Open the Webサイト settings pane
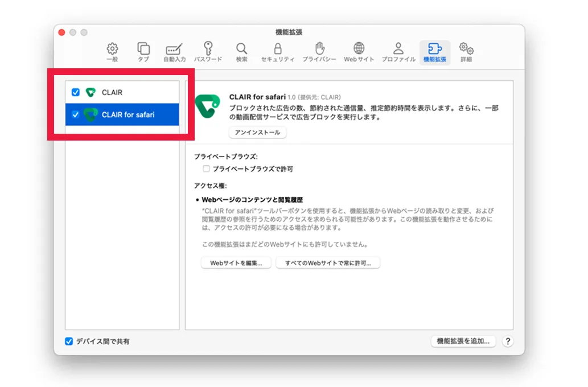The width and height of the screenshot is (588, 387). point(359,52)
